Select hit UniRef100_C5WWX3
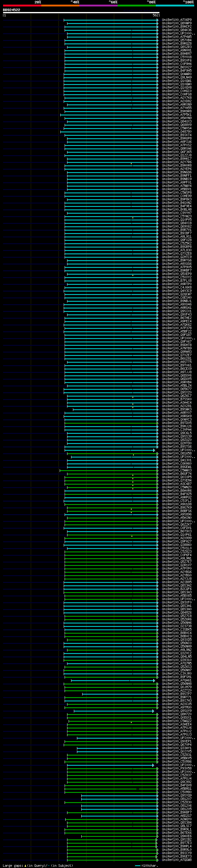Viewport: 197px width, 868px height. click(177, 470)
